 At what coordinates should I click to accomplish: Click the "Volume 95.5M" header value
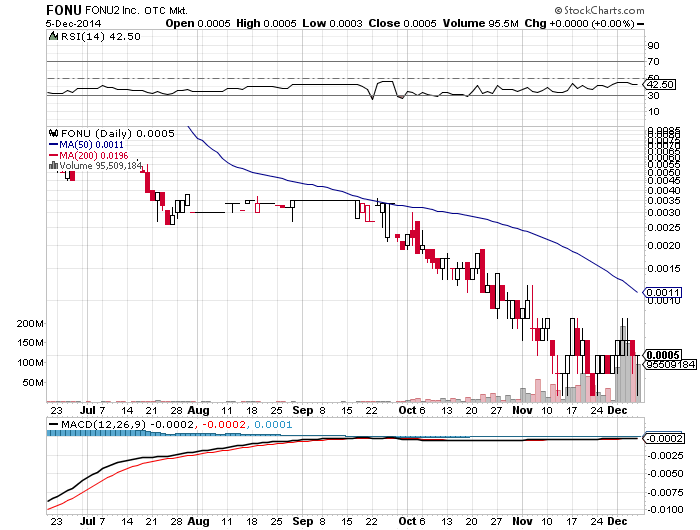tap(480, 24)
